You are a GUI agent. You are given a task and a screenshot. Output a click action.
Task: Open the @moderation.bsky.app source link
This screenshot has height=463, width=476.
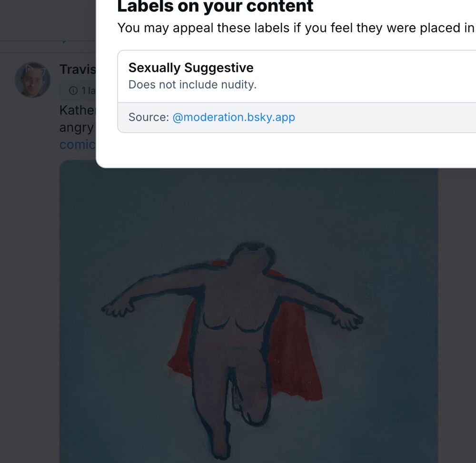[233, 117]
